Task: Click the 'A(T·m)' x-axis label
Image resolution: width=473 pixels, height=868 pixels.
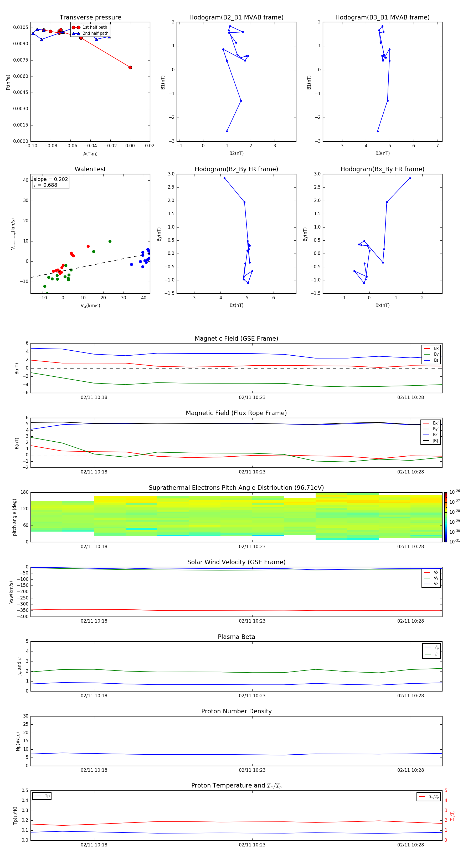Action: [x=90, y=154]
